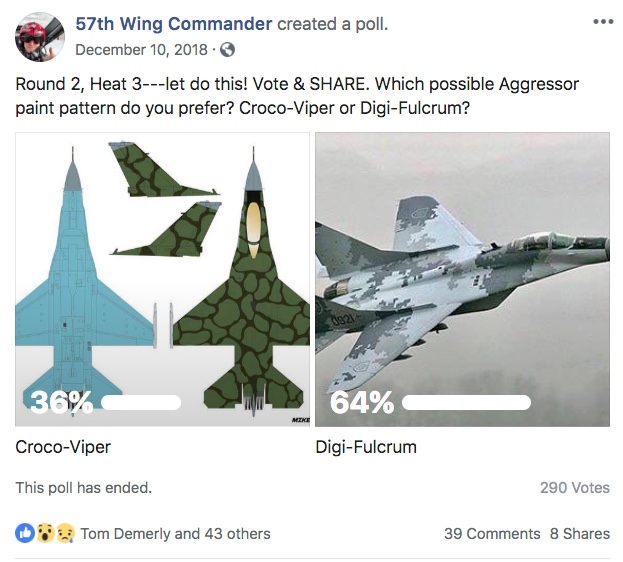Screen dimensions: 623x562
Task: Select the Digi-Fulcrum option label
Action: click(x=365, y=447)
